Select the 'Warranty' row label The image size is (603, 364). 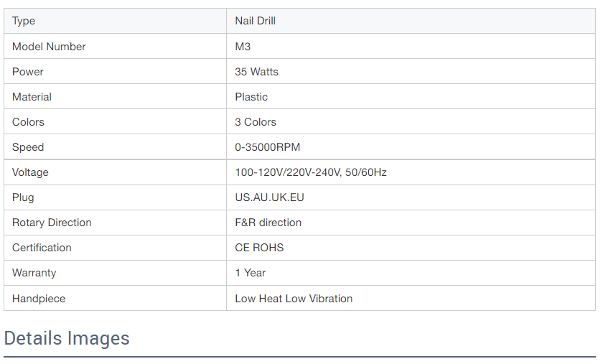coord(34,273)
